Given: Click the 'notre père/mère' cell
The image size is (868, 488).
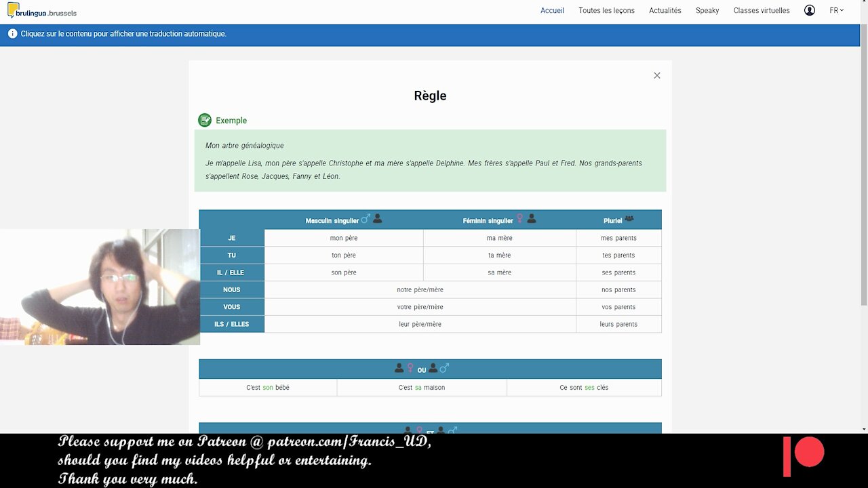Looking at the screenshot, I should click(x=420, y=289).
